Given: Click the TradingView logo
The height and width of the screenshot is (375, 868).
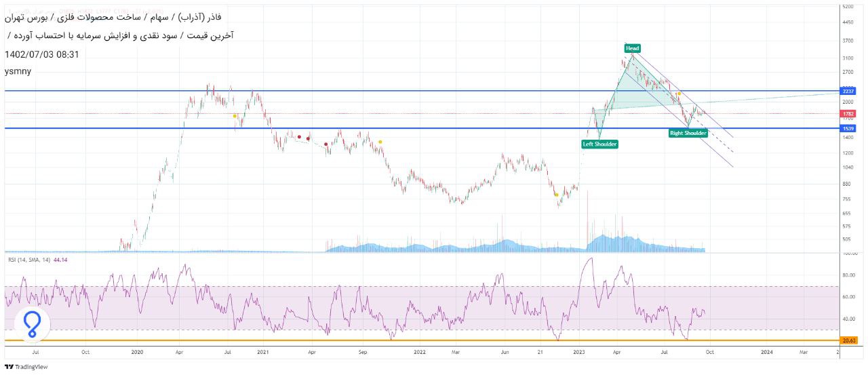Looking at the screenshot, I should point(26,367).
